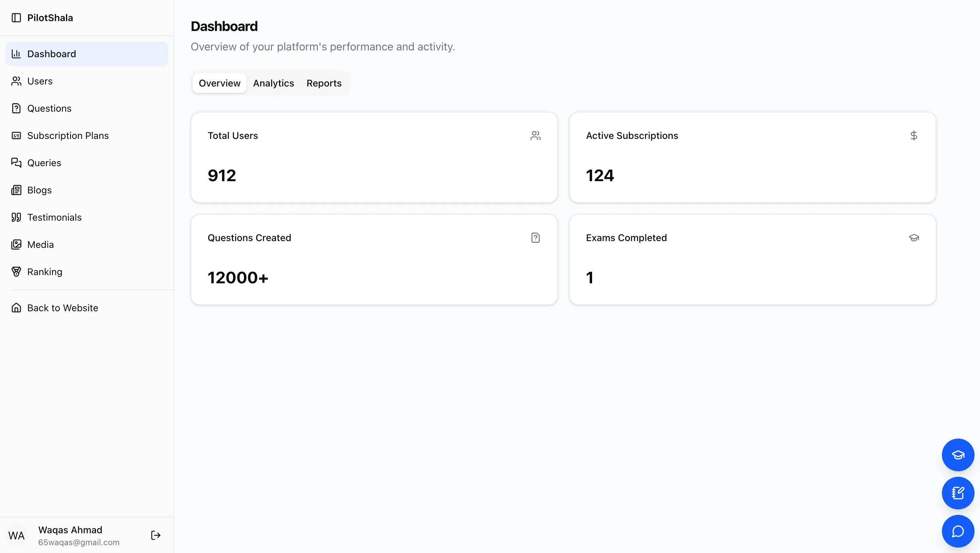Open Users section via the people icon
Screen dimensions: 980x553
(16, 81)
